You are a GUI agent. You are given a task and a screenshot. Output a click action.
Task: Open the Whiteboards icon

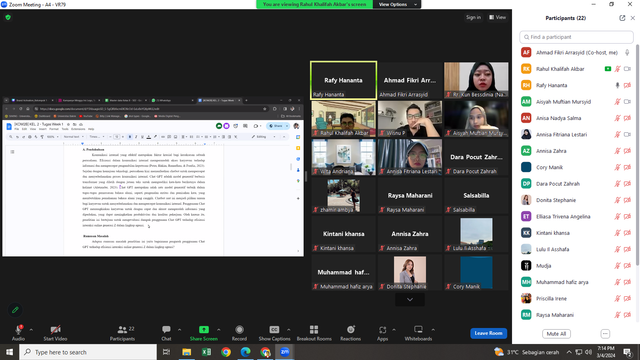tap(418, 329)
